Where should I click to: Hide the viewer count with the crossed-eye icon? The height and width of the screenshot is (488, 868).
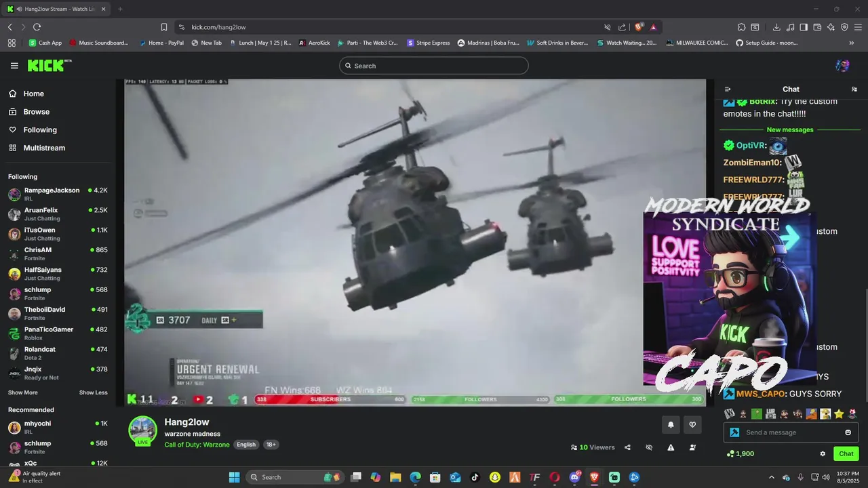[649, 447]
